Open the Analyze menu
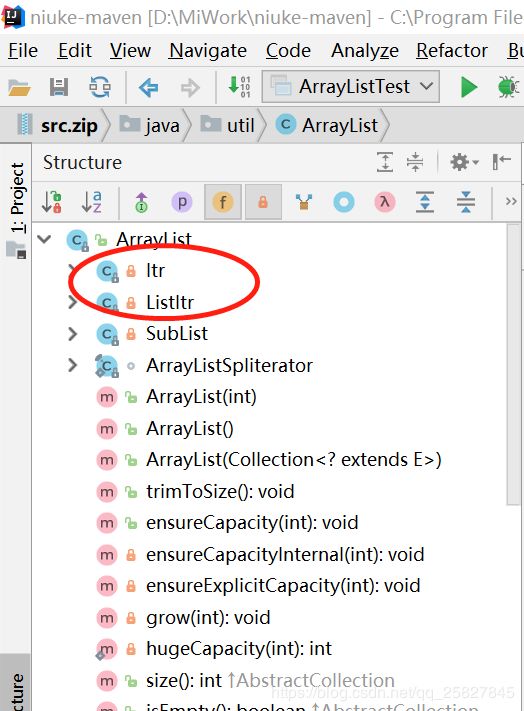This screenshot has width=524, height=711. click(x=365, y=50)
